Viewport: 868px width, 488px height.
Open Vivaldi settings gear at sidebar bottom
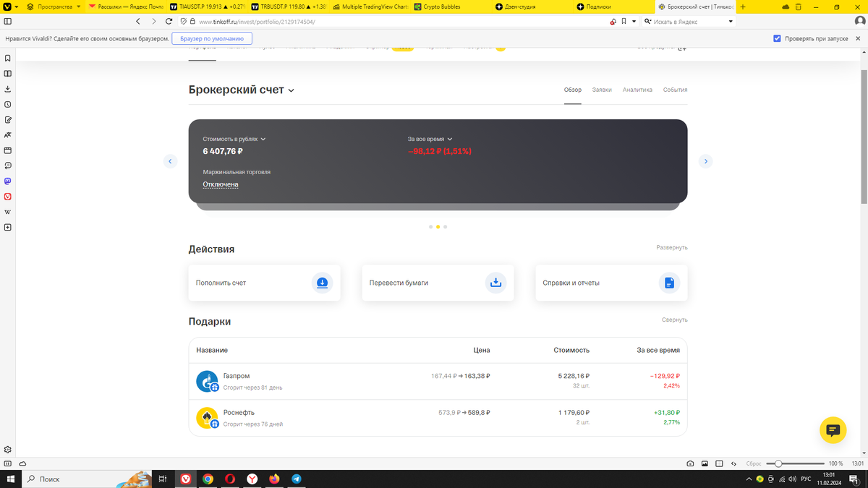coord(8,450)
